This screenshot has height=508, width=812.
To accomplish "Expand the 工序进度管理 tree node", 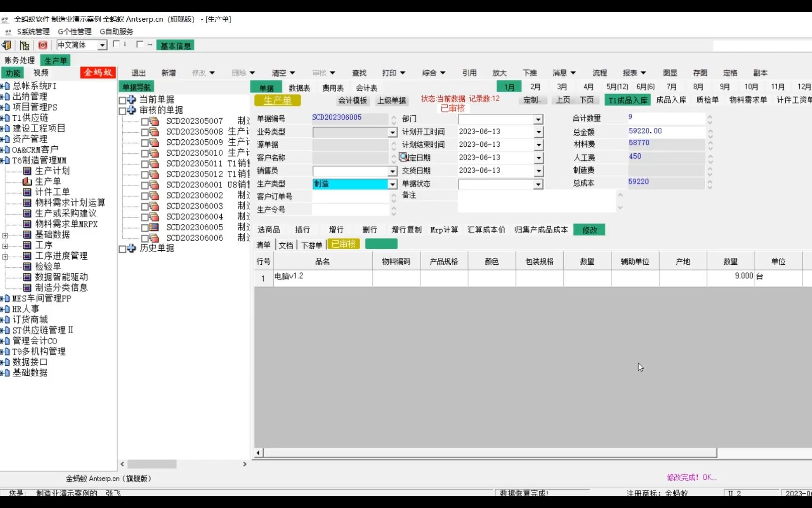I will tap(5, 256).
